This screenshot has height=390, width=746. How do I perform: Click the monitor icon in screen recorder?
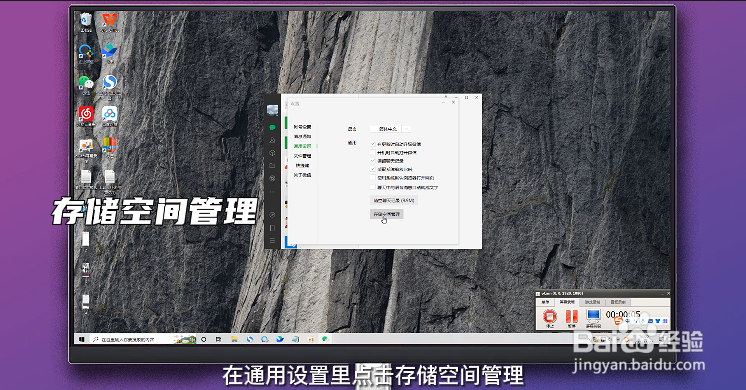(593, 317)
